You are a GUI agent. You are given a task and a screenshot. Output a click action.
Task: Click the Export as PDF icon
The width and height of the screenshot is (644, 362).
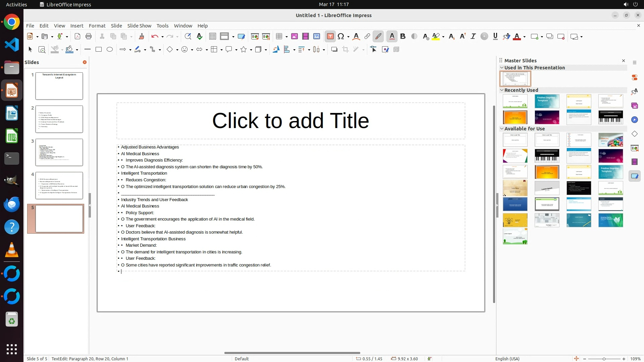coord(77,37)
